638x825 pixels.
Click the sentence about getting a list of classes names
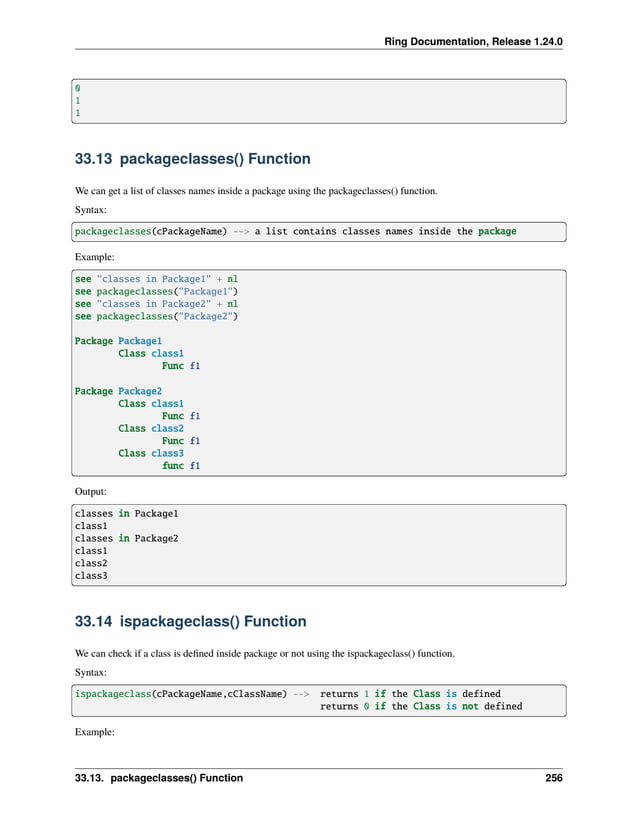pyautogui.click(x=256, y=191)
